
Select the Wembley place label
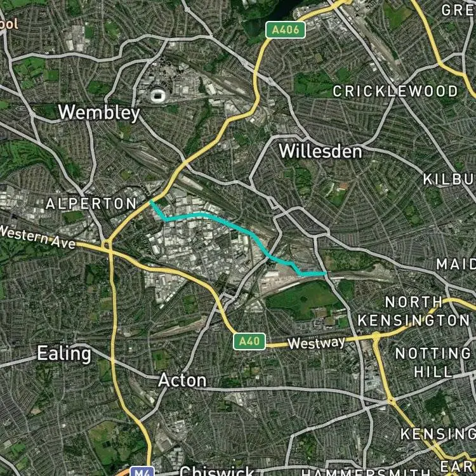(99, 112)
